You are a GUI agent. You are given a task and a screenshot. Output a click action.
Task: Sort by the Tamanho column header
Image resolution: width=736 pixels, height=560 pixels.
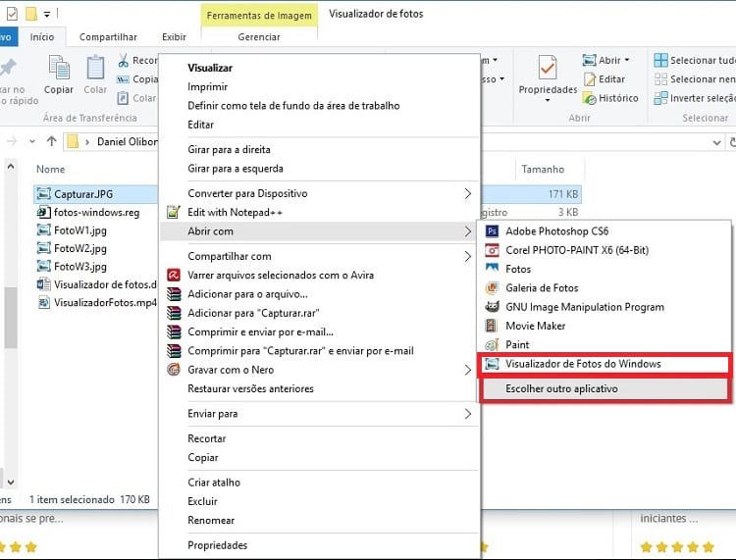pos(543,170)
